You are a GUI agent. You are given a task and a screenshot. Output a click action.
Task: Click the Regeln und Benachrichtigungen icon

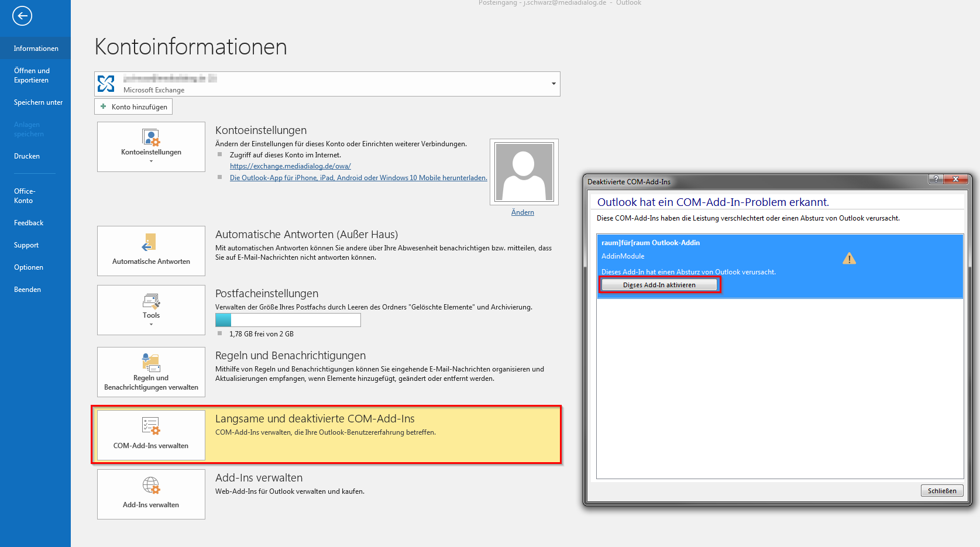pos(151,363)
